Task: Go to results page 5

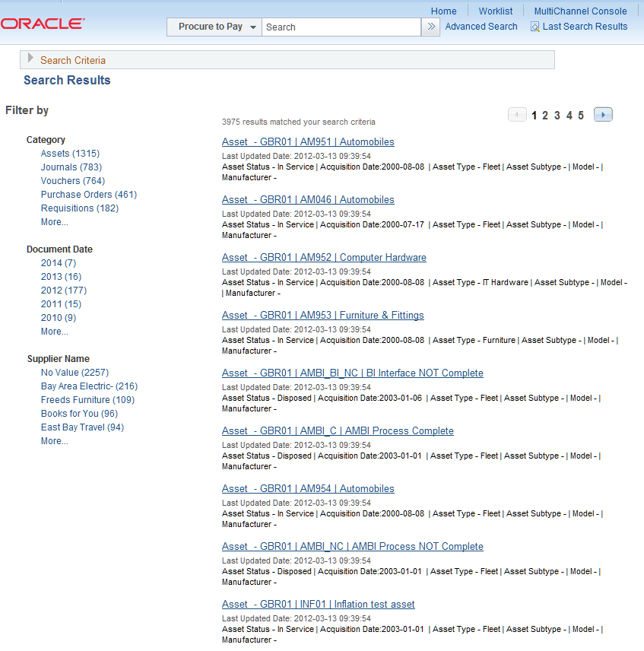Action: point(581,116)
